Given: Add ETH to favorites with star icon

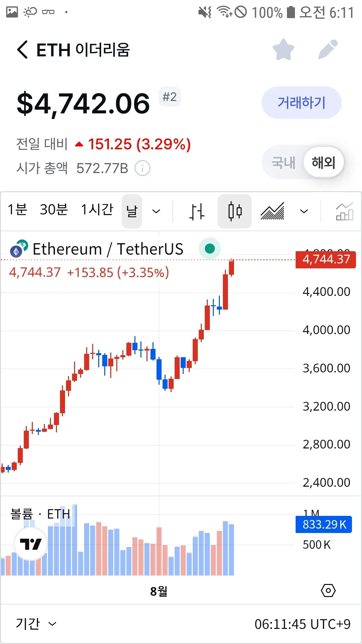Looking at the screenshot, I should click(284, 50).
